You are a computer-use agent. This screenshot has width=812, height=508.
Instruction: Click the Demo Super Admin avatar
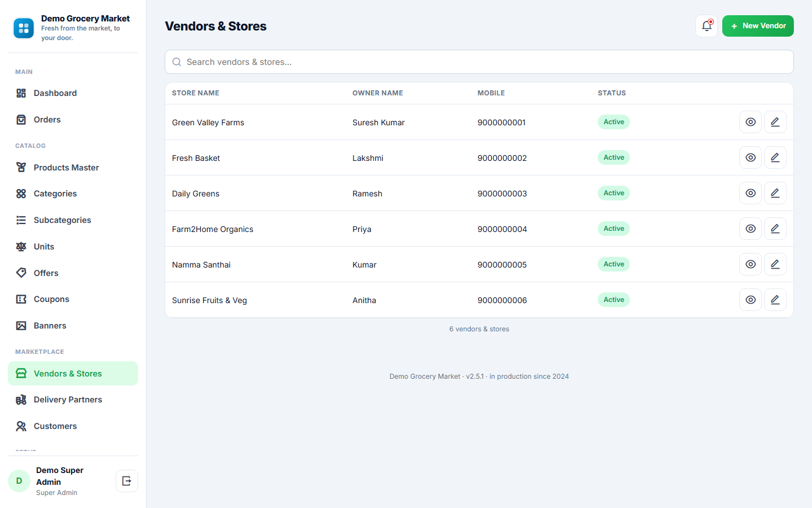point(19,481)
